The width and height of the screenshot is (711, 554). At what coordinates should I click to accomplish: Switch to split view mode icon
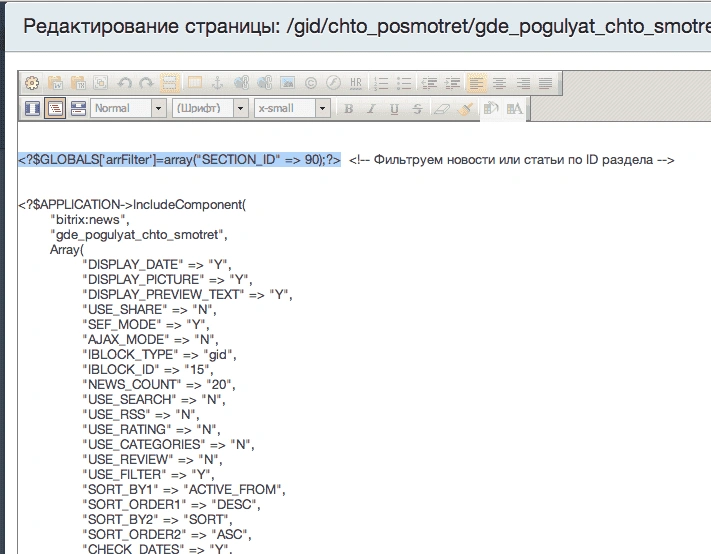[x=78, y=108]
